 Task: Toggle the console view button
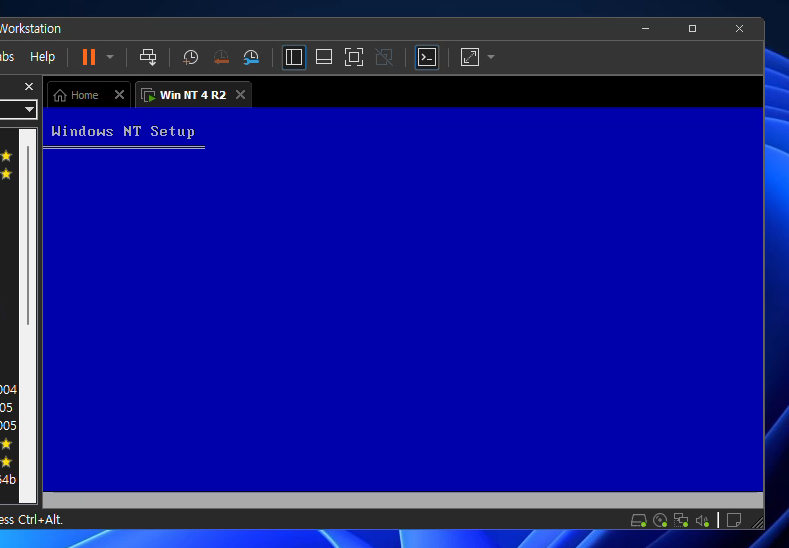[427, 57]
